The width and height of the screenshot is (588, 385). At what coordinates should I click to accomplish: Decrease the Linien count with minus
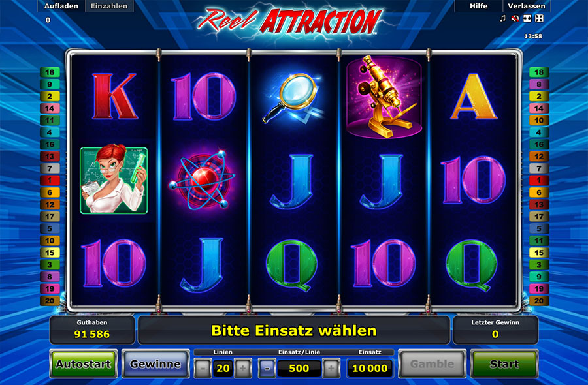coord(203,369)
